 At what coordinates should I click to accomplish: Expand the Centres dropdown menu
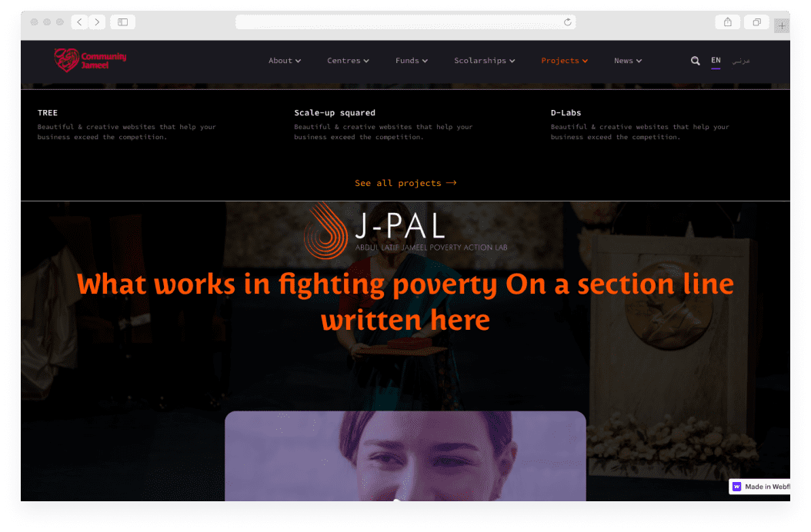click(x=348, y=61)
